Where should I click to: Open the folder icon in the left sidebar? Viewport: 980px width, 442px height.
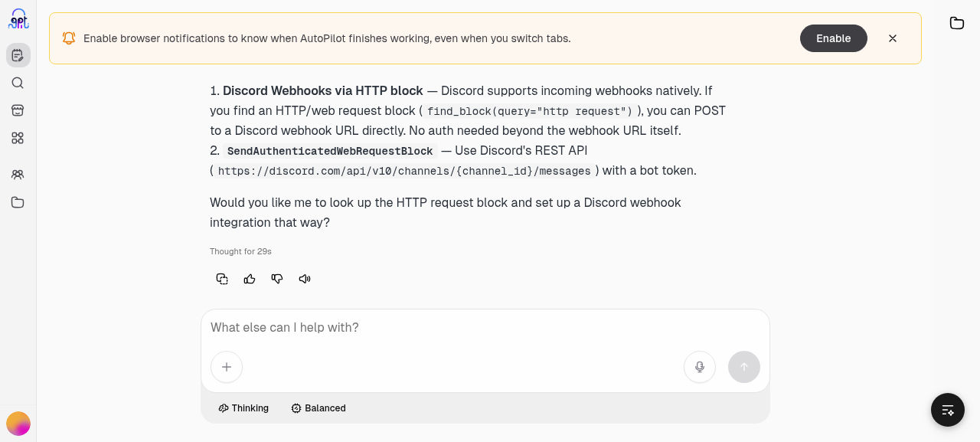pyautogui.click(x=18, y=202)
